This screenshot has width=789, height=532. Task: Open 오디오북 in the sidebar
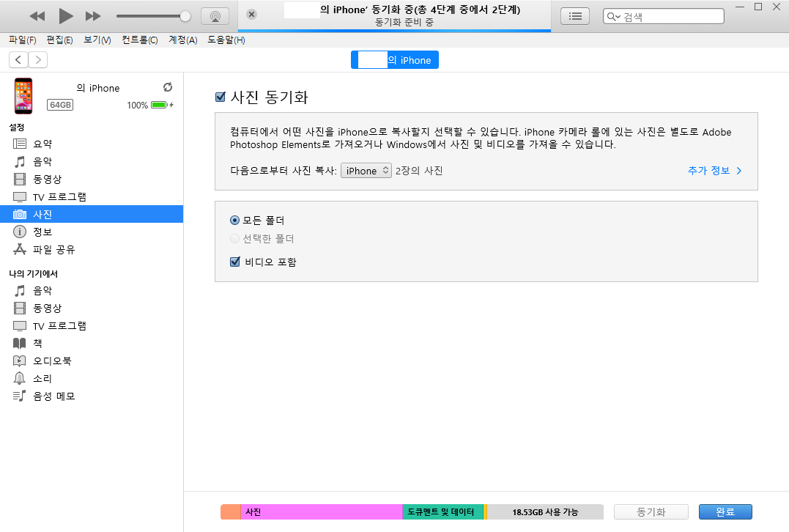92,361
